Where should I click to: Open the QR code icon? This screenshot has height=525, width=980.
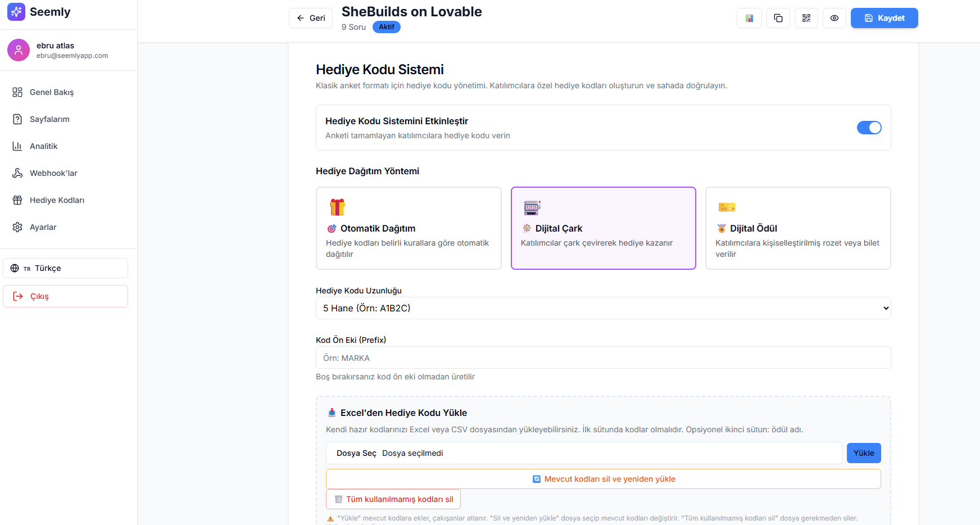(x=806, y=18)
